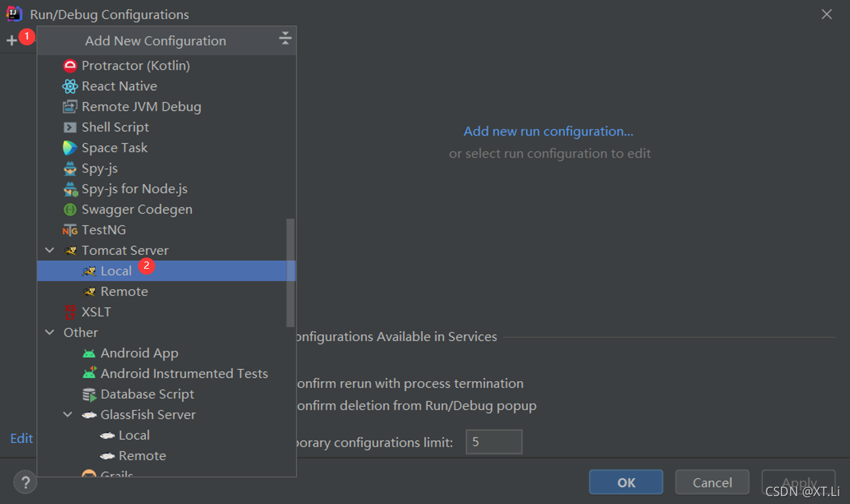
Task: Click the Spy-js for Node.js icon
Action: (70, 189)
